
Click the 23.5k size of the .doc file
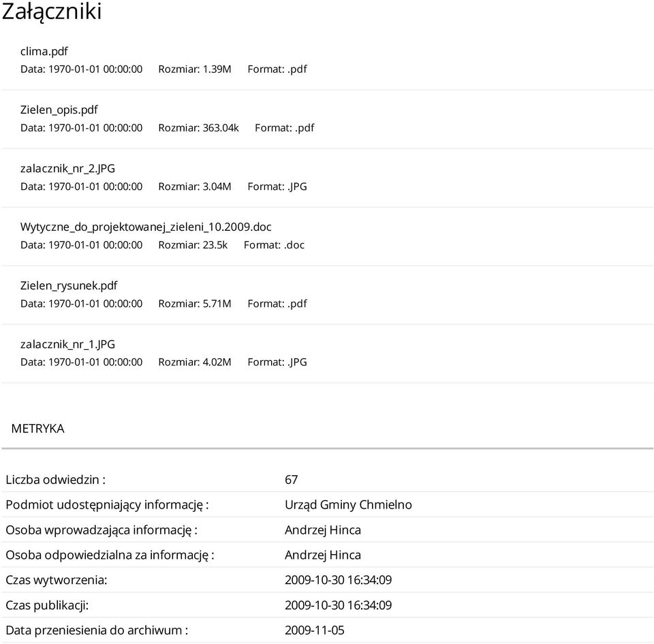pyautogui.click(x=215, y=245)
